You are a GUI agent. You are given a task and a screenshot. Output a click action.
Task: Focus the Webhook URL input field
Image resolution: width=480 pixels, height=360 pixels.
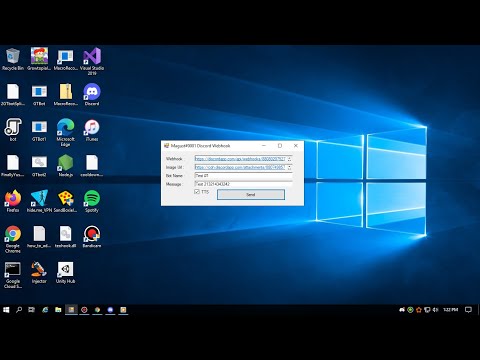pos(240,159)
